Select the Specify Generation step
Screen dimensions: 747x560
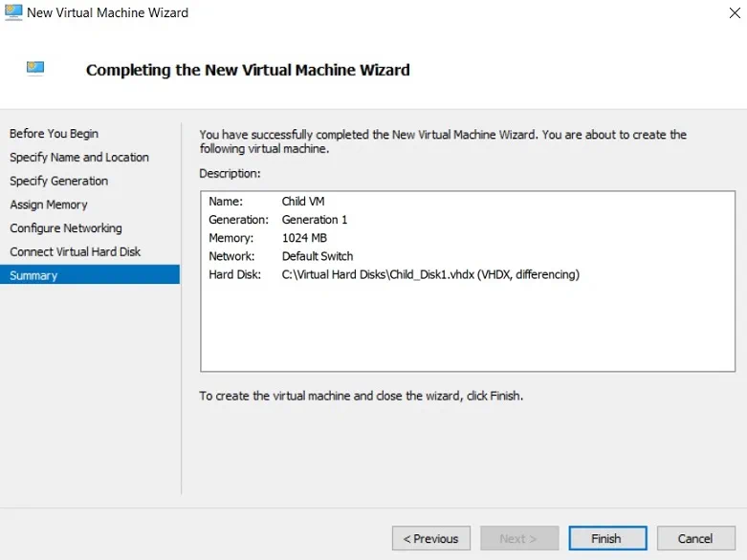(58, 181)
